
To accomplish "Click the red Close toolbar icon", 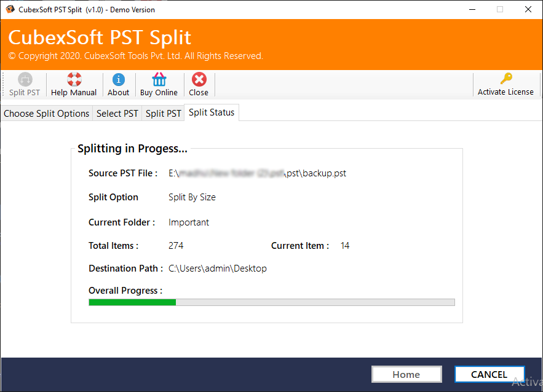I will (199, 80).
